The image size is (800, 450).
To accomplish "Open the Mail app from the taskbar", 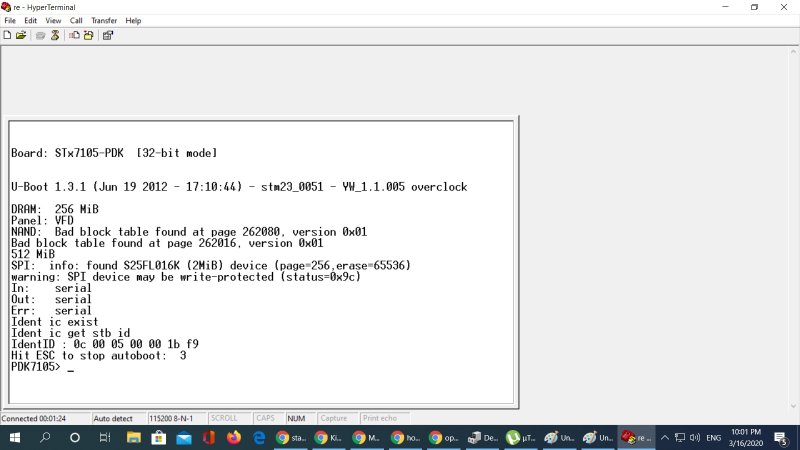I will pos(184,438).
